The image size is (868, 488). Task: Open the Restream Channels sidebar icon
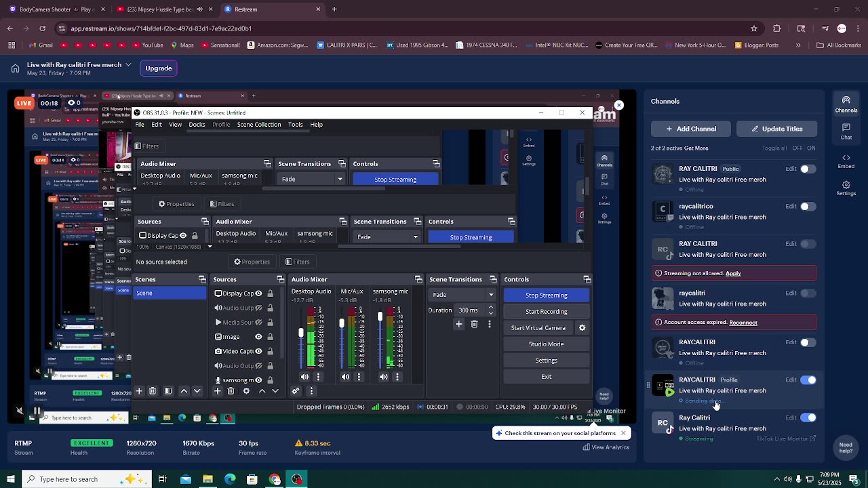click(846, 104)
